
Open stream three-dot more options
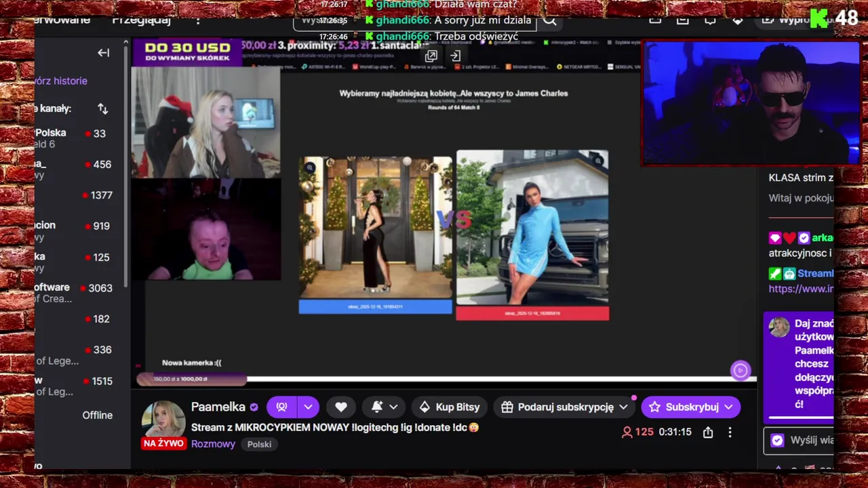coord(730,432)
